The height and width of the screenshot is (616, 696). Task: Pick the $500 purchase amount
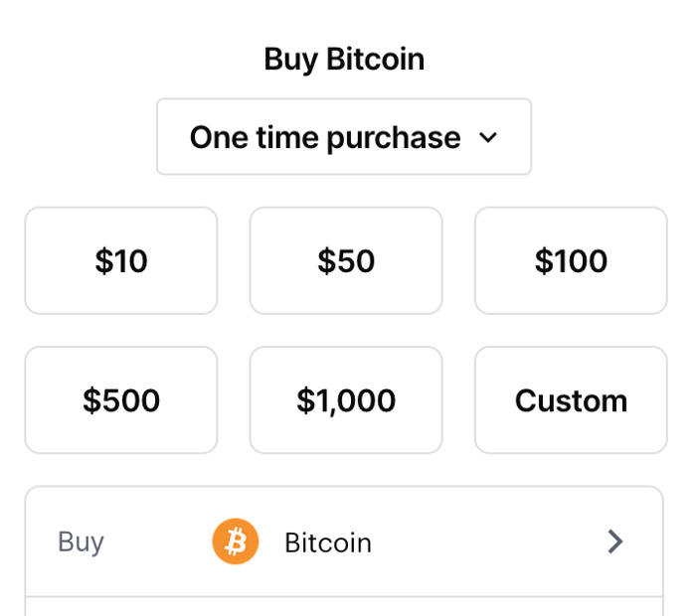121,400
